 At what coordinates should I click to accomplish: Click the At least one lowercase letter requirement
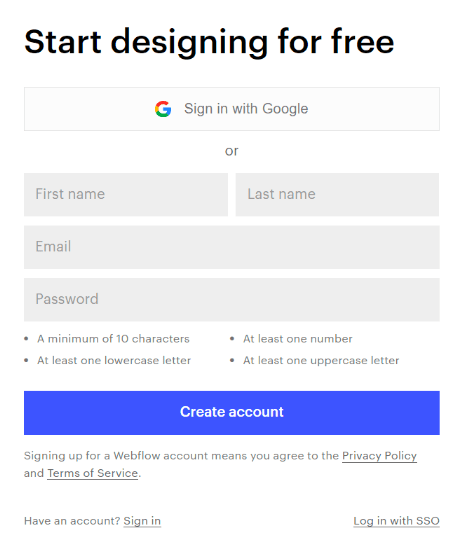[114, 360]
